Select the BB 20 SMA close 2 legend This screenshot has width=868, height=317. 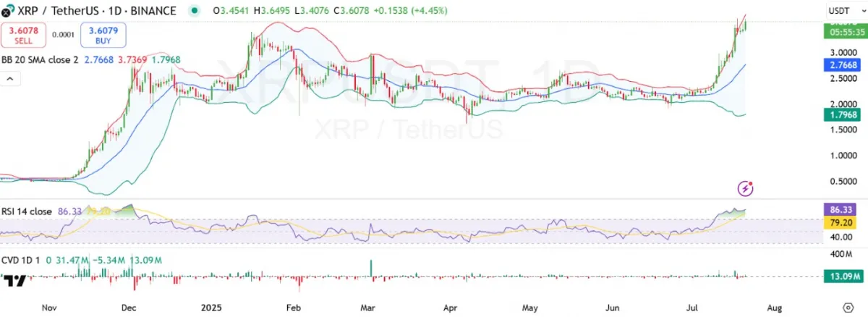click(x=40, y=60)
